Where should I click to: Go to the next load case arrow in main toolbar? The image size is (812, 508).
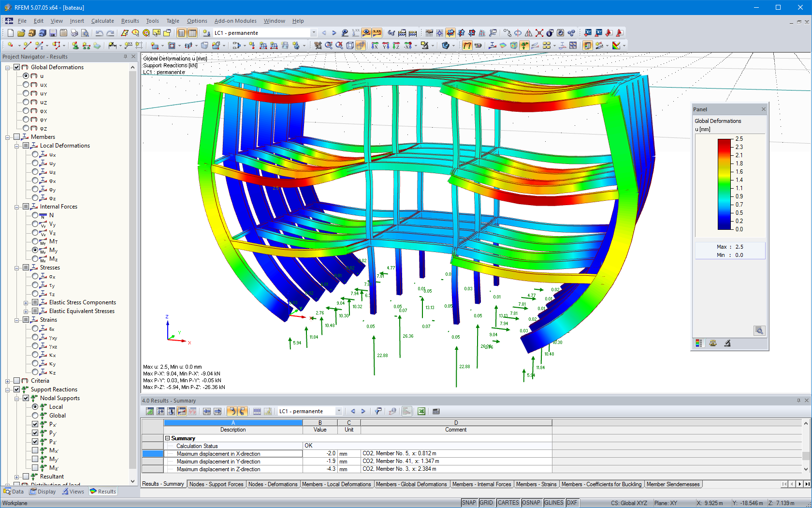click(x=334, y=33)
